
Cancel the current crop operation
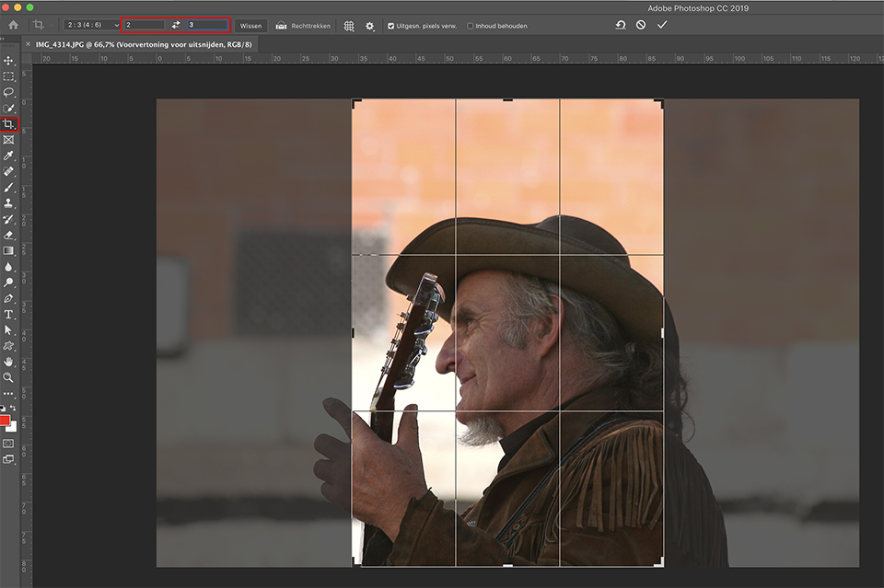pos(641,25)
